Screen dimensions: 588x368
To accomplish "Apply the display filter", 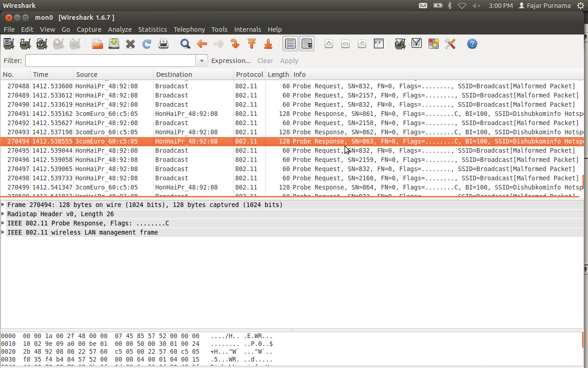I will (x=289, y=61).
